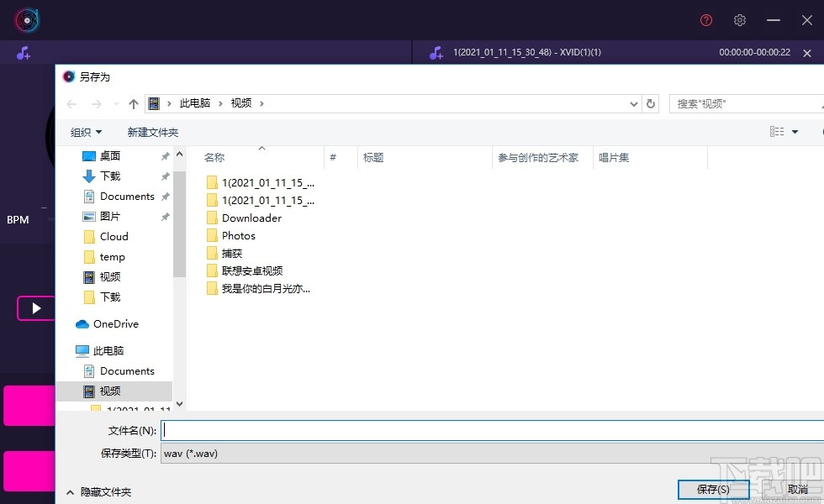Click inside the 文件名 input field

pyautogui.click(x=420, y=430)
